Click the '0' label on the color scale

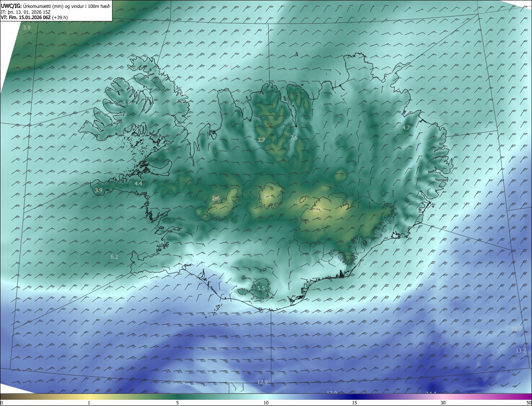(x=2, y=403)
